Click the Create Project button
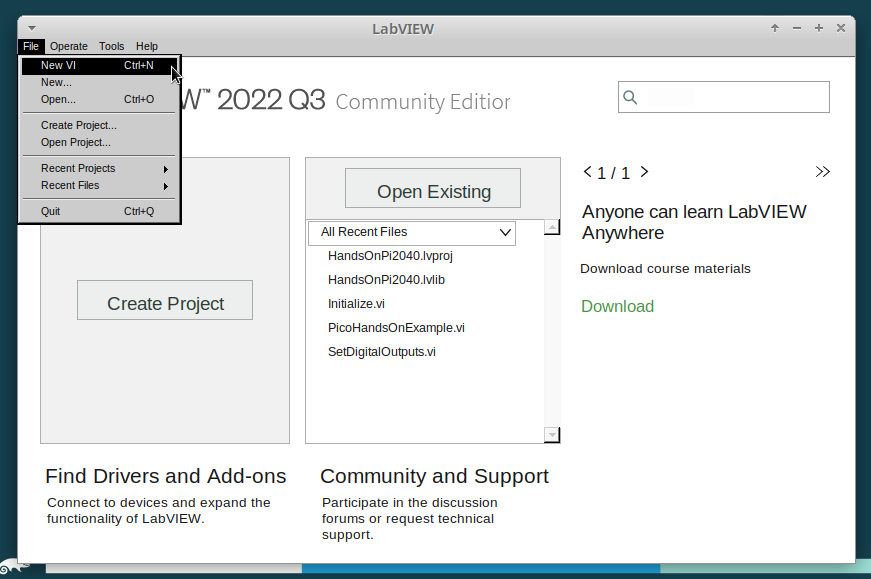Viewport: 871px width, 579px height. 165,300
